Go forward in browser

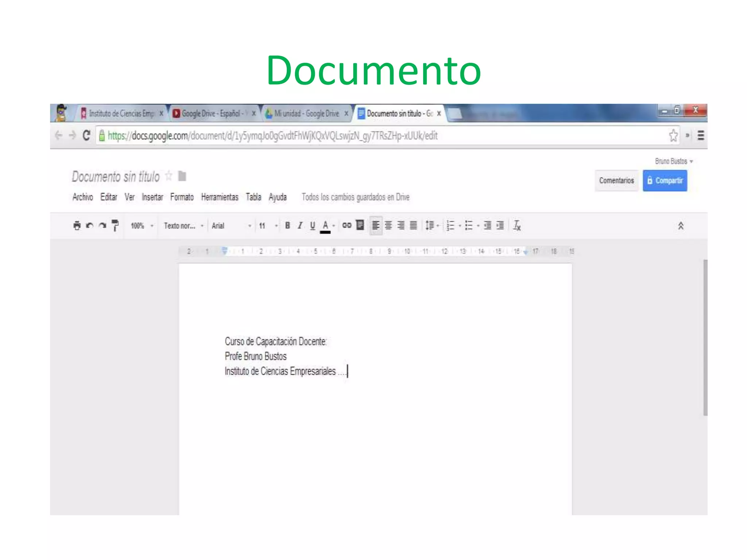click(72, 136)
